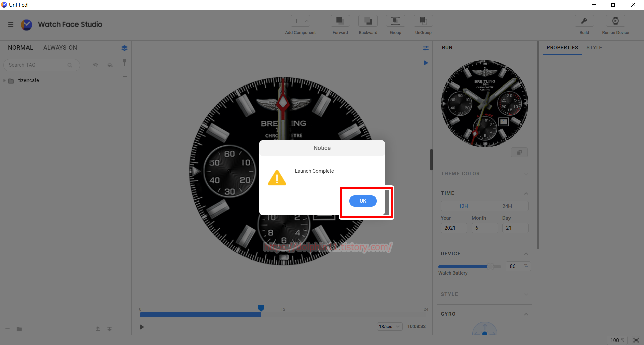Click the gyro direction control
Image resolution: width=644 pixels, height=345 pixels.
coord(485,329)
